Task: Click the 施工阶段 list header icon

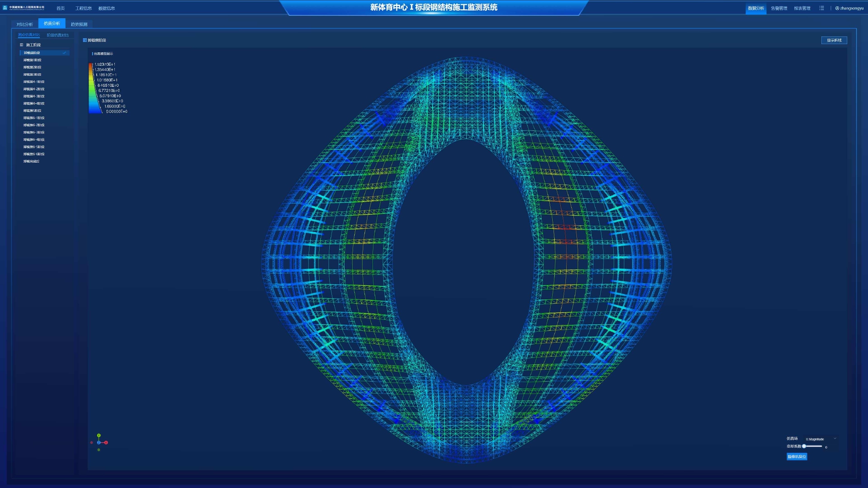Action: pyautogui.click(x=22, y=45)
